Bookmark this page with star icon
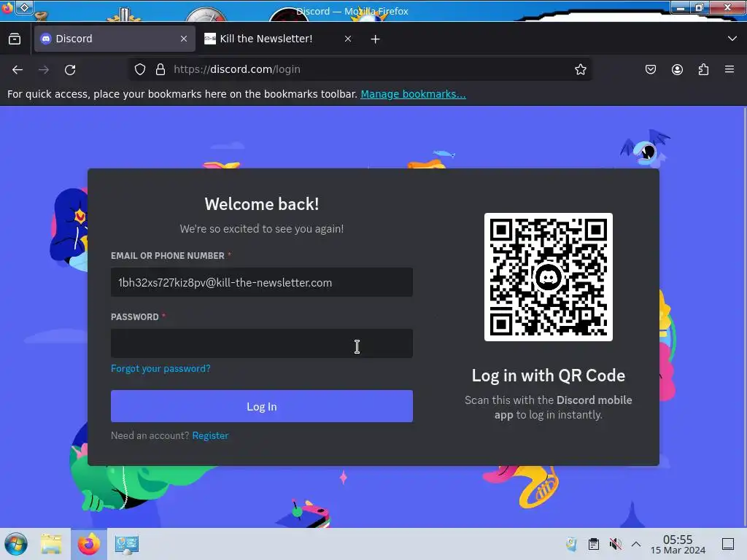This screenshot has width=747, height=560. [x=580, y=69]
